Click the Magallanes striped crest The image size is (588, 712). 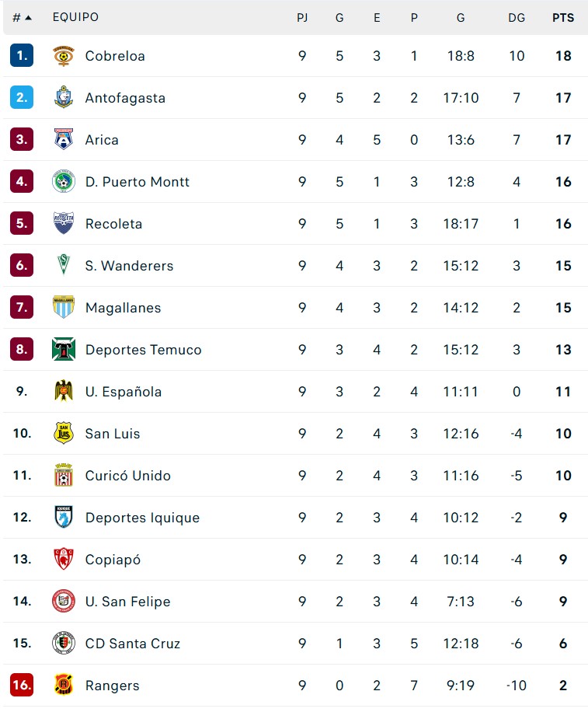pos(64,308)
